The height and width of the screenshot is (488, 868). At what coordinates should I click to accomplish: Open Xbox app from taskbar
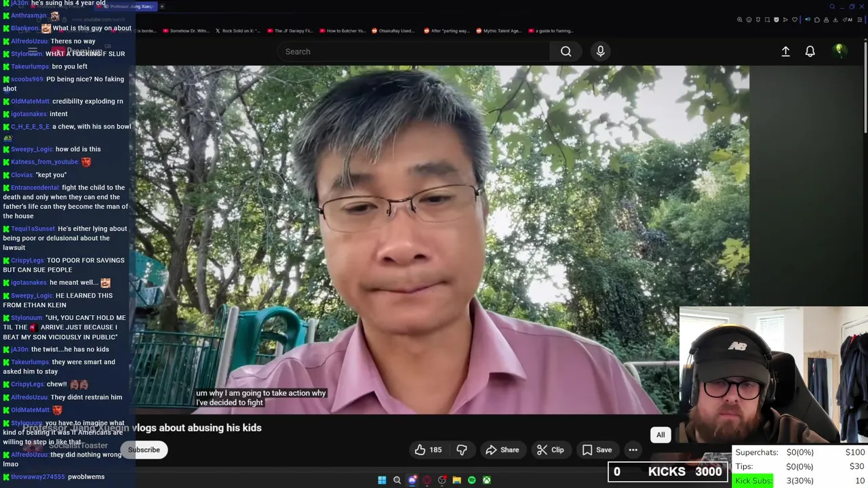coord(487,480)
